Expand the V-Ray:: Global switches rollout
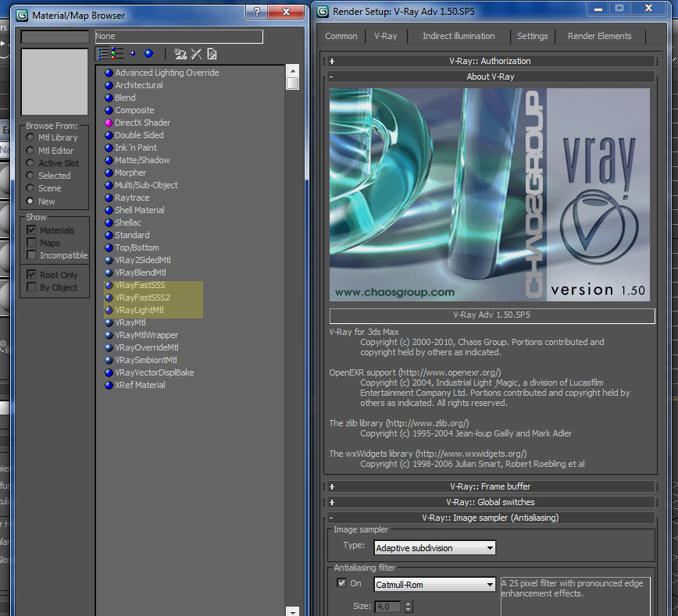The image size is (678, 616). pos(491,502)
